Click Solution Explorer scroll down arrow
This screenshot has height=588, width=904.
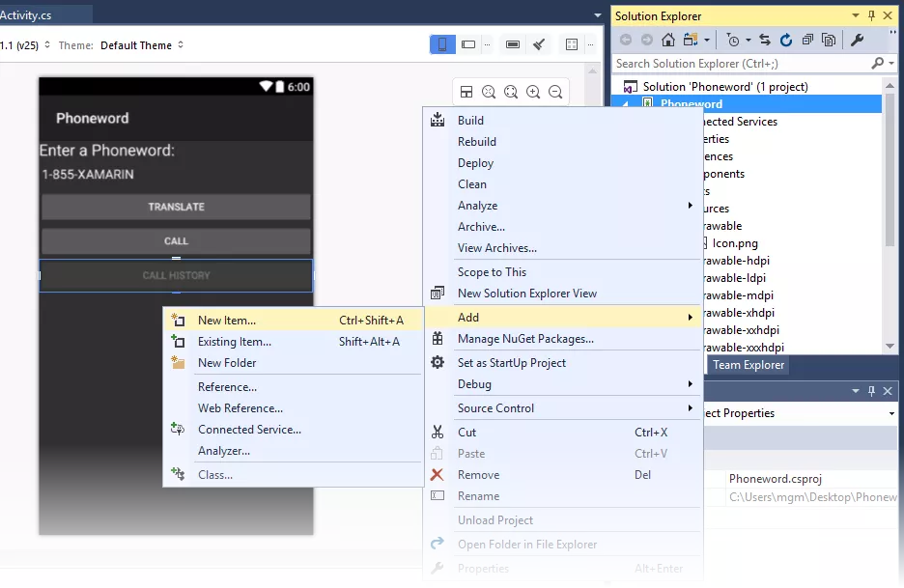tap(890, 347)
